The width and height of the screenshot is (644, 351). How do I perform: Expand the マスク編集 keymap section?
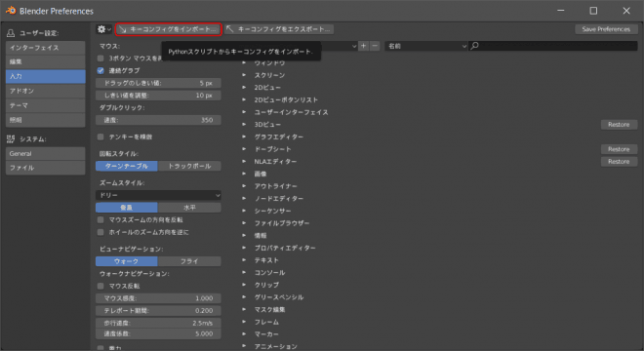pyautogui.click(x=244, y=309)
